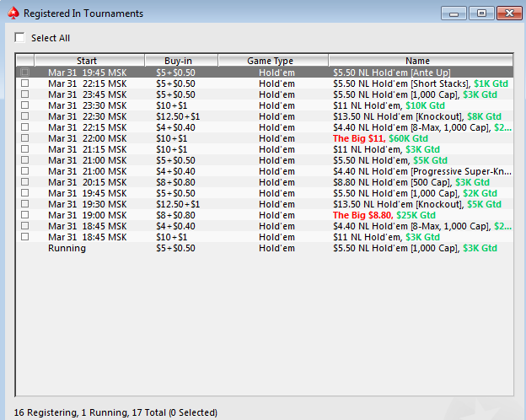Click 'Mar 31 22:00 MSK' start time

[x=88, y=138]
